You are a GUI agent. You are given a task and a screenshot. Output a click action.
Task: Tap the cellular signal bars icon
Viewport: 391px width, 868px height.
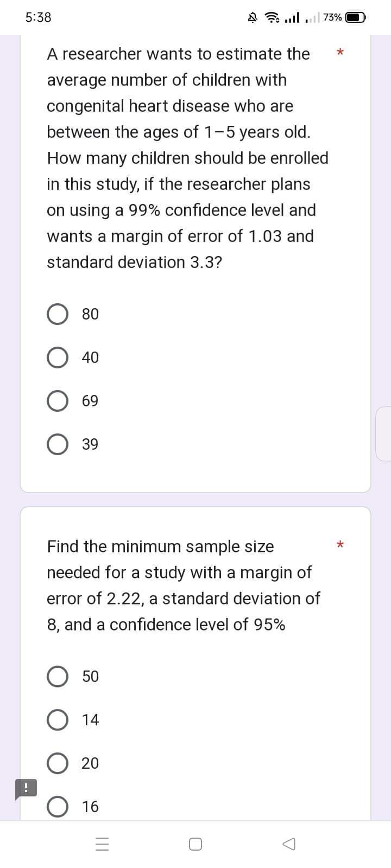[x=291, y=17]
